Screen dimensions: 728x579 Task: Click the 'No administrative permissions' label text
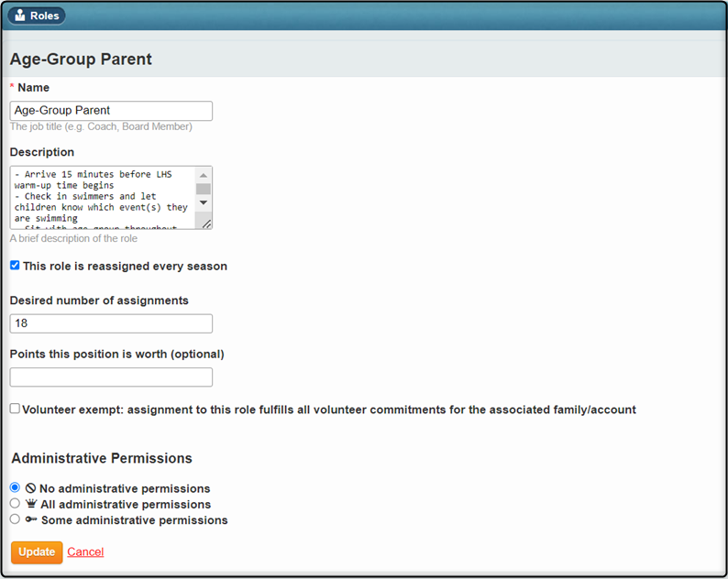pos(125,488)
